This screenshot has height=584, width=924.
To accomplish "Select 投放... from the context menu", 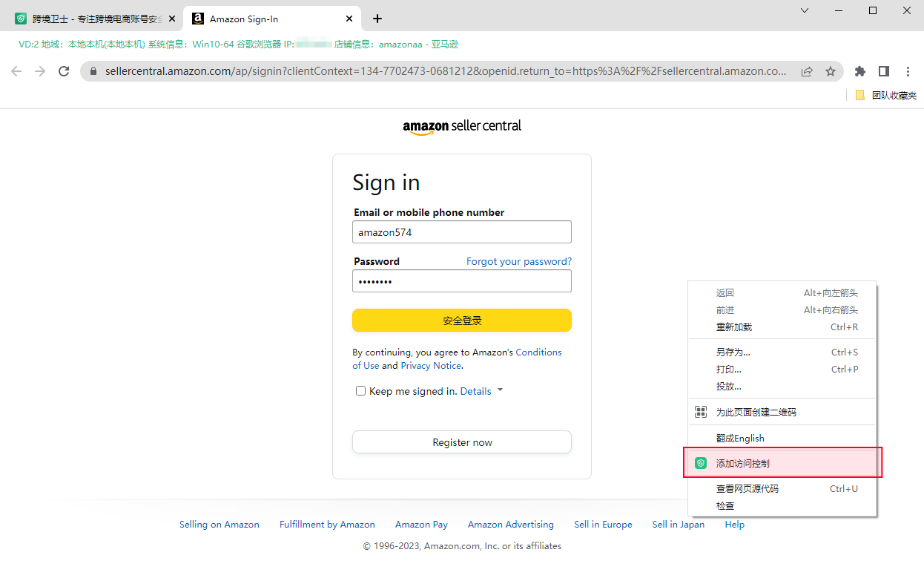I will pos(782,387).
